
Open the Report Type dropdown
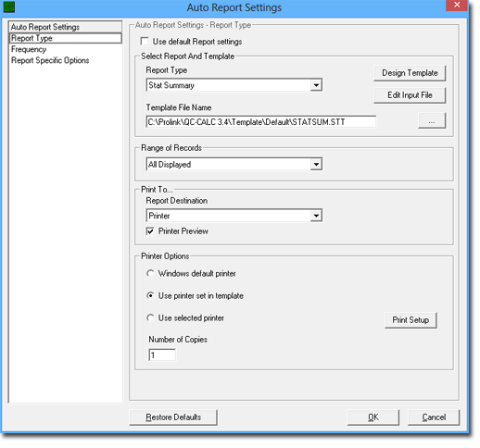316,85
